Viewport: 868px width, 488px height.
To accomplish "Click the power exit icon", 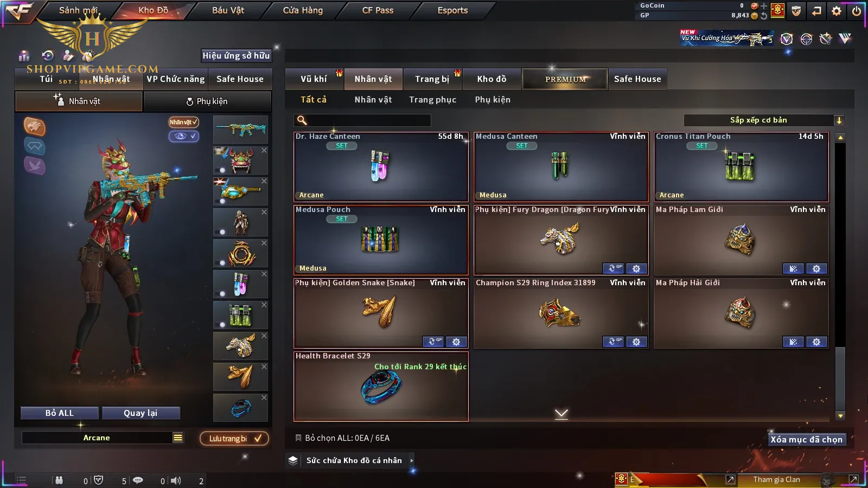I will point(857,10).
